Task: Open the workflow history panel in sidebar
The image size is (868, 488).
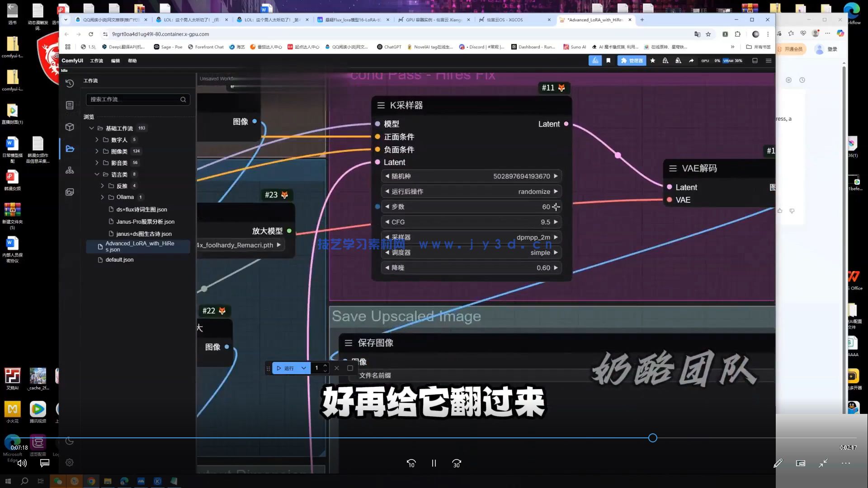Action: pos(70,84)
